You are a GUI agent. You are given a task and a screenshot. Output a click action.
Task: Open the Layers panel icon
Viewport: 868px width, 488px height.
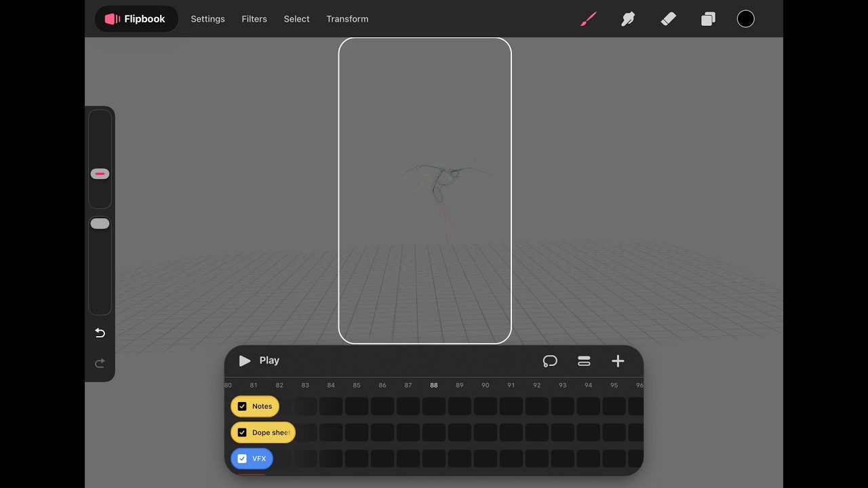coord(708,19)
